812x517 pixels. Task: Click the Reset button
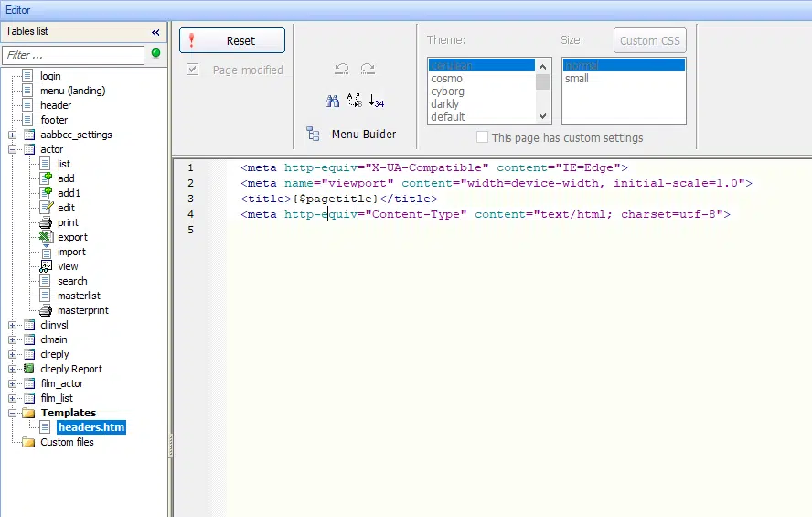[232, 40]
